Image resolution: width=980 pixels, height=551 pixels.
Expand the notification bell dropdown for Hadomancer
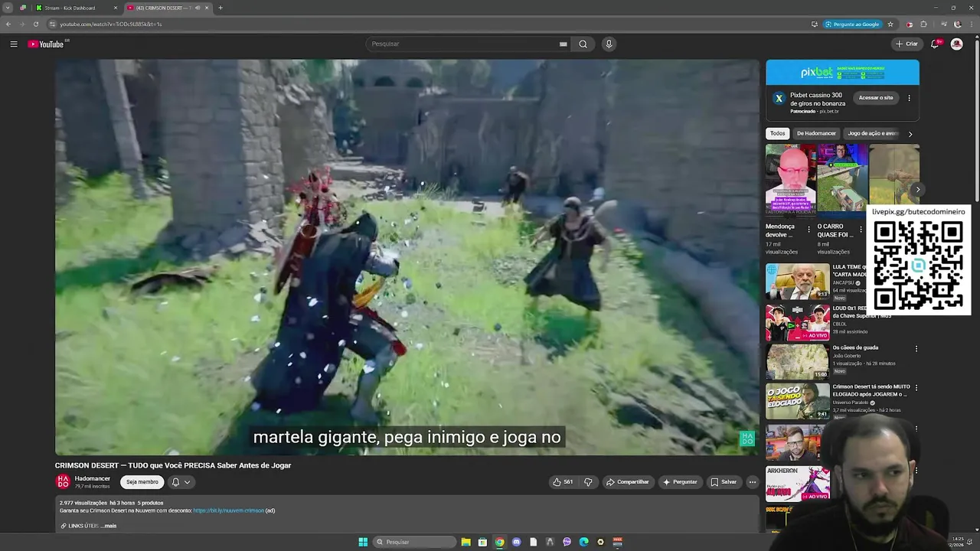pyautogui.click(x=181, y=482)
